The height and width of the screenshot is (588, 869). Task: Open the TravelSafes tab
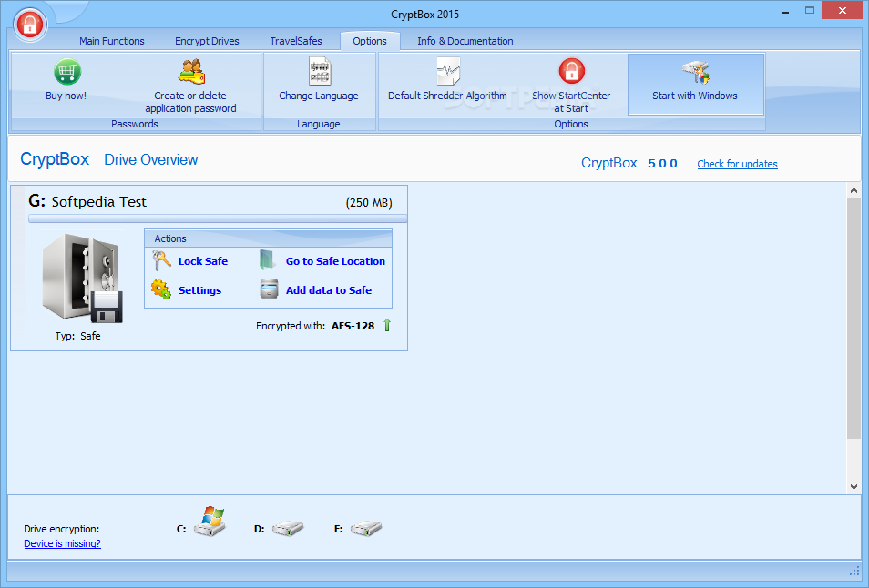296,41
